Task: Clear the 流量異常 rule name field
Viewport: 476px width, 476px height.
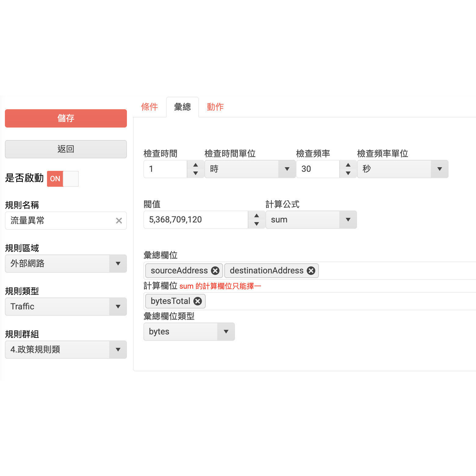Action: pos(119,221)
